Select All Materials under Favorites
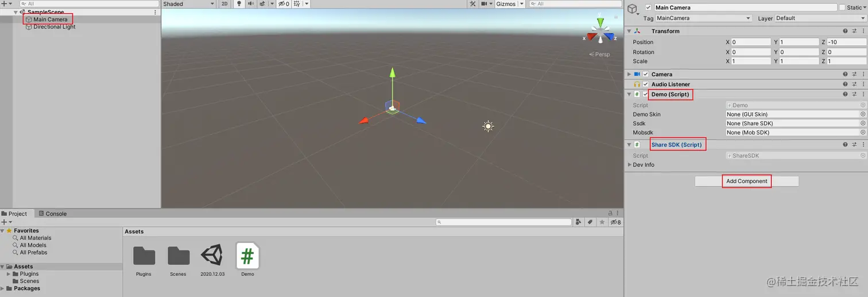868x297 pixels. pos(36,238)
